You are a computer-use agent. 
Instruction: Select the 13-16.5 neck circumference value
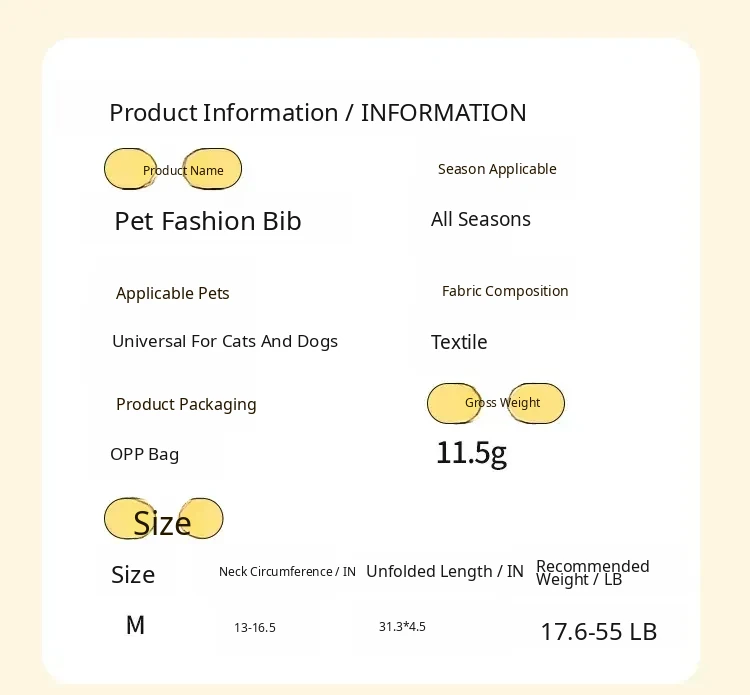click(x=255, y=628)
